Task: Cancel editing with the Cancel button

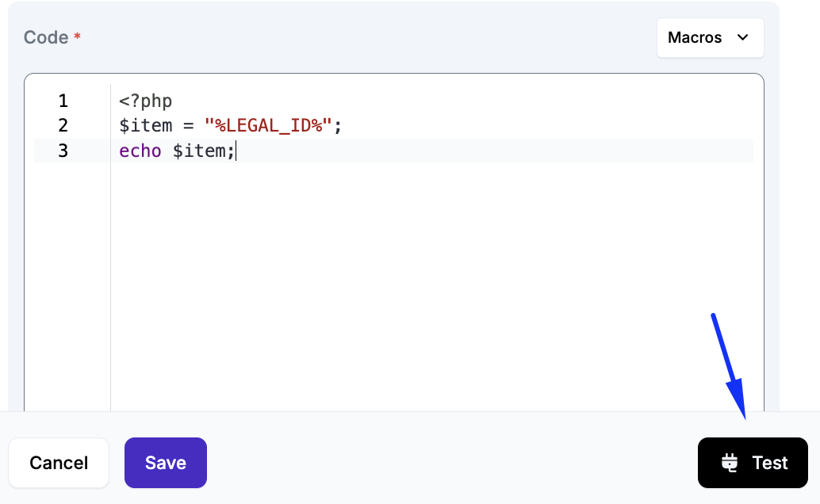Action: [x=59, y=463]
